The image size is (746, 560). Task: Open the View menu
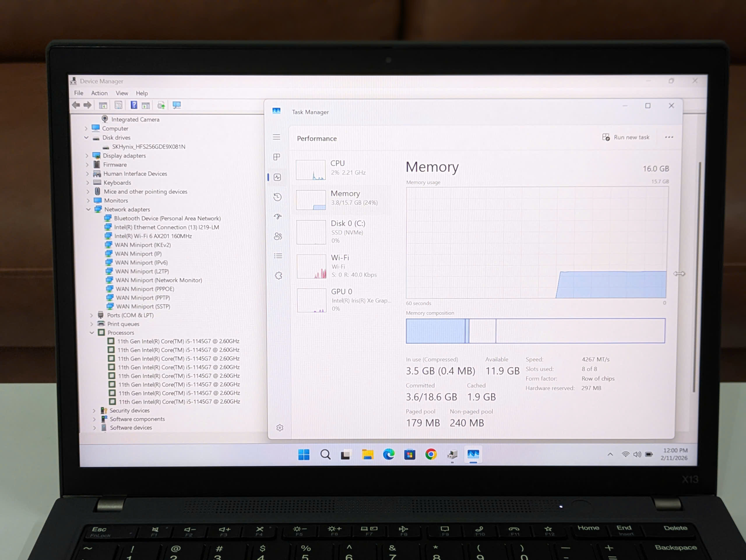pyautogui.click(x=122, y=93)
